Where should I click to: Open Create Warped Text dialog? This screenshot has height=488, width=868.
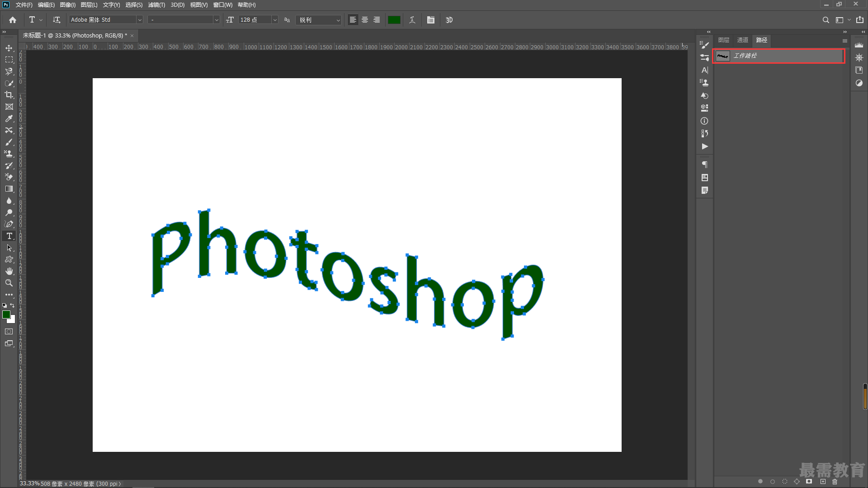[412, 20]
